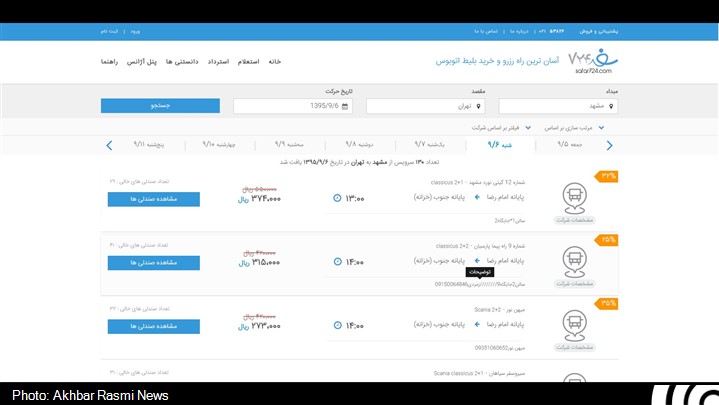
Task: Open company details under 13:00 bus icon
Action: coord(575,220)
